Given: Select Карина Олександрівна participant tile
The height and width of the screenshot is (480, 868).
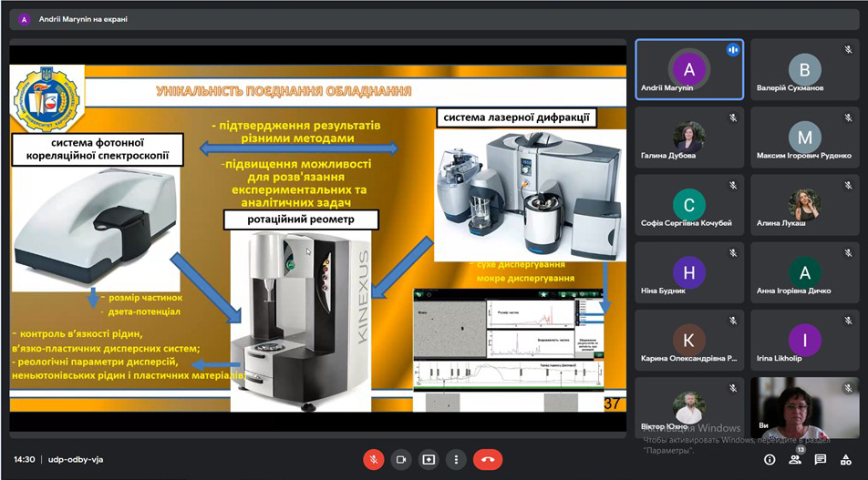Looking at the screenshot, I should [689, 340].
